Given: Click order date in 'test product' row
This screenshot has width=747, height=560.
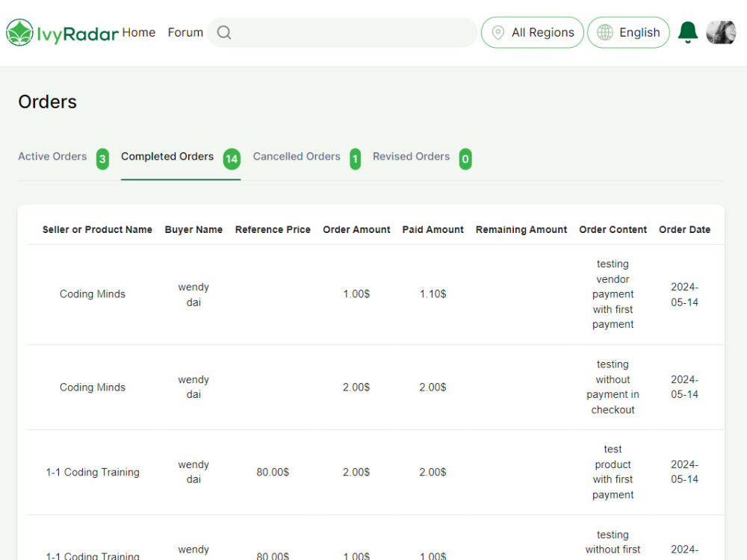Looking at the screenshot, I should (684, 473).
